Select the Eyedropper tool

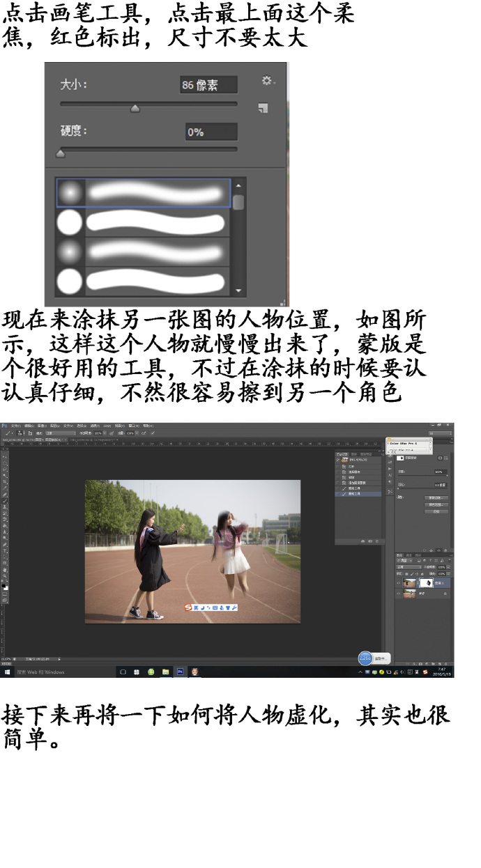point(5,488)
